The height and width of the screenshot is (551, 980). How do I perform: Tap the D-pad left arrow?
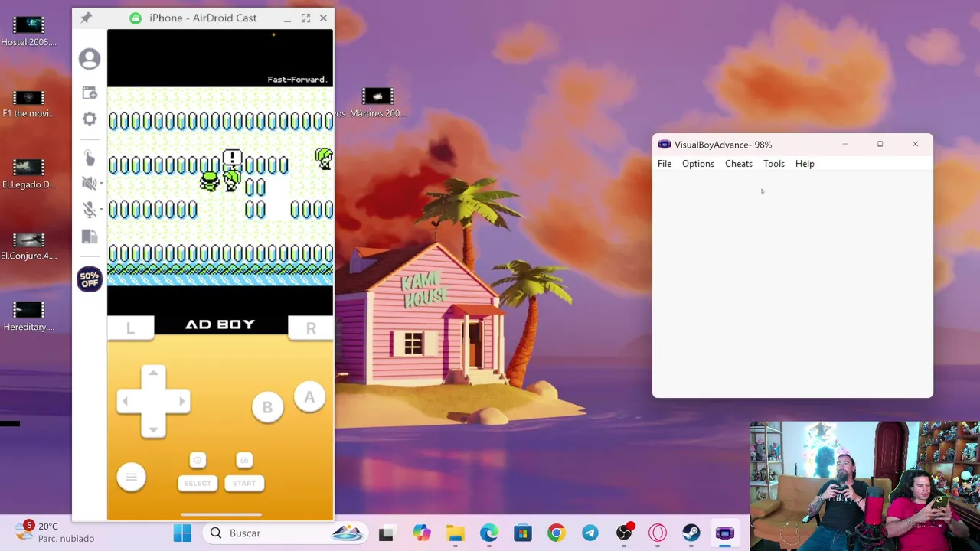[x=126, y=401]
